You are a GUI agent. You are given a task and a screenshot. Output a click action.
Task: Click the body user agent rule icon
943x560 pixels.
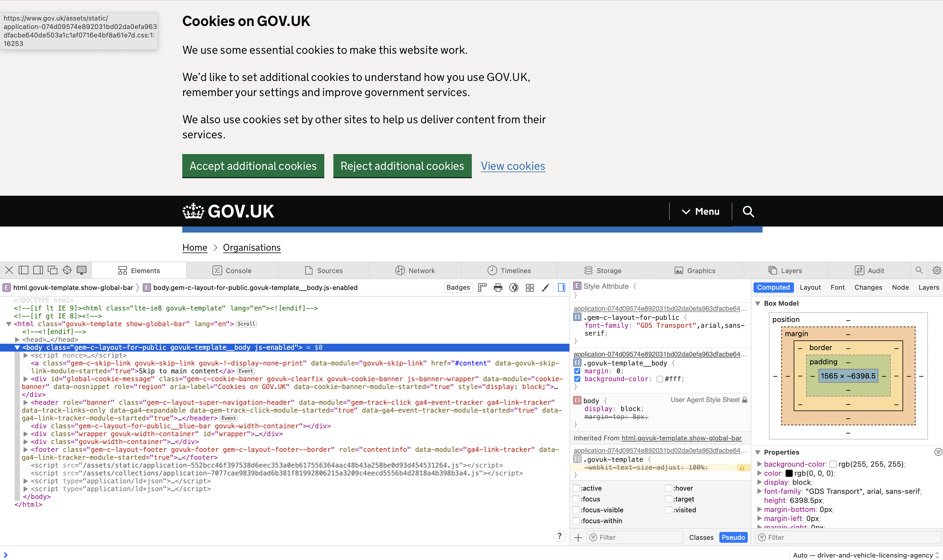(x=577, y=401)
